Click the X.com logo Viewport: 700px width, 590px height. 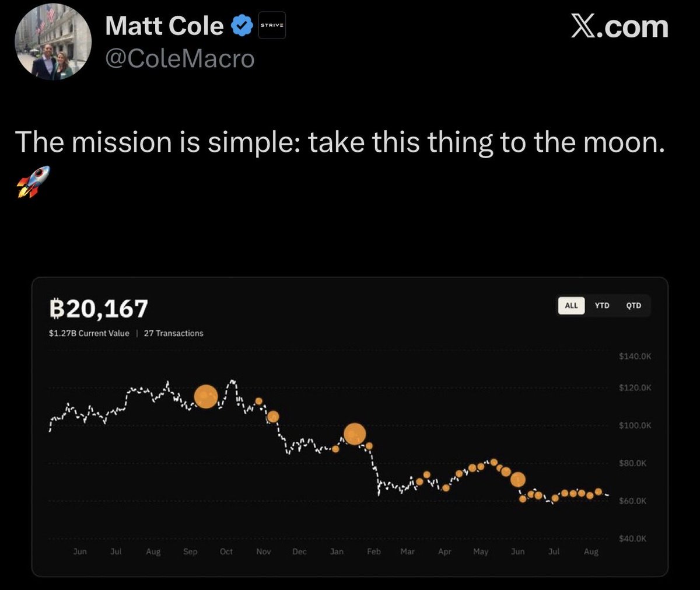[619, 27]
